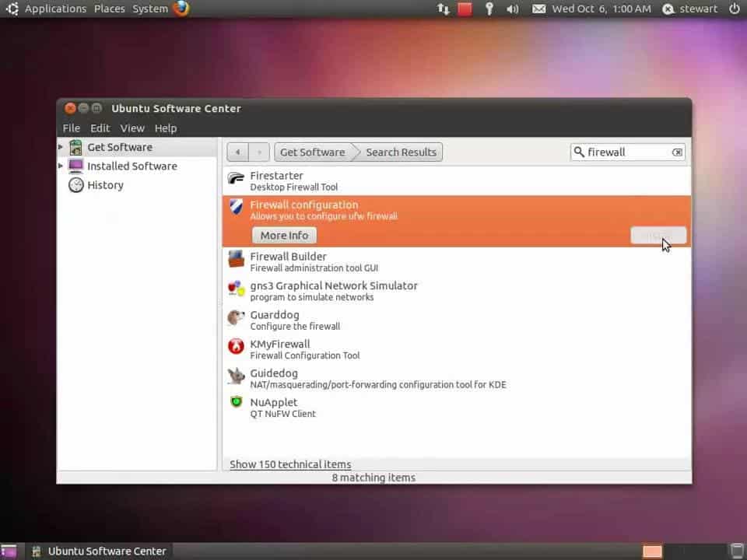
Task: Select Get Software in the sidebar
Action: pos(137,148)
